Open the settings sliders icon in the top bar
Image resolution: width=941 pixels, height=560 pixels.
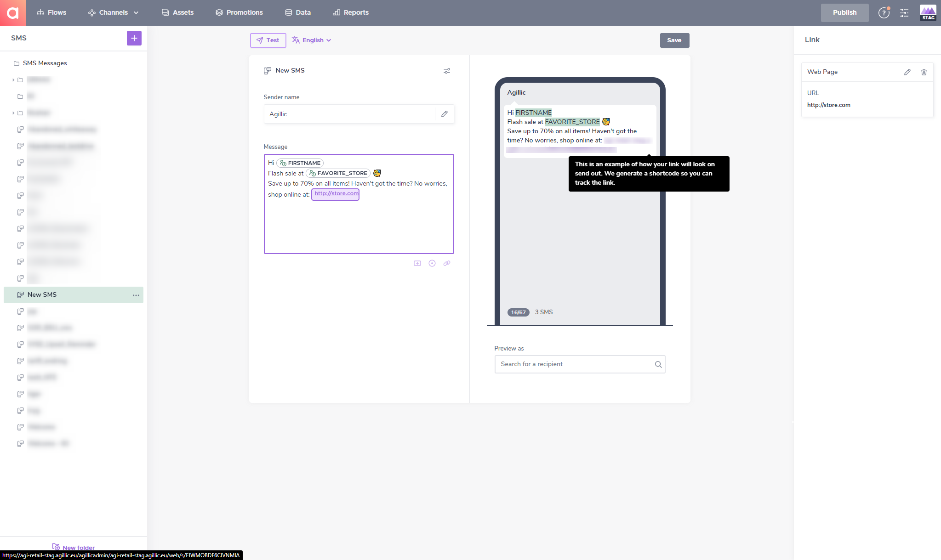pos(904,12)
